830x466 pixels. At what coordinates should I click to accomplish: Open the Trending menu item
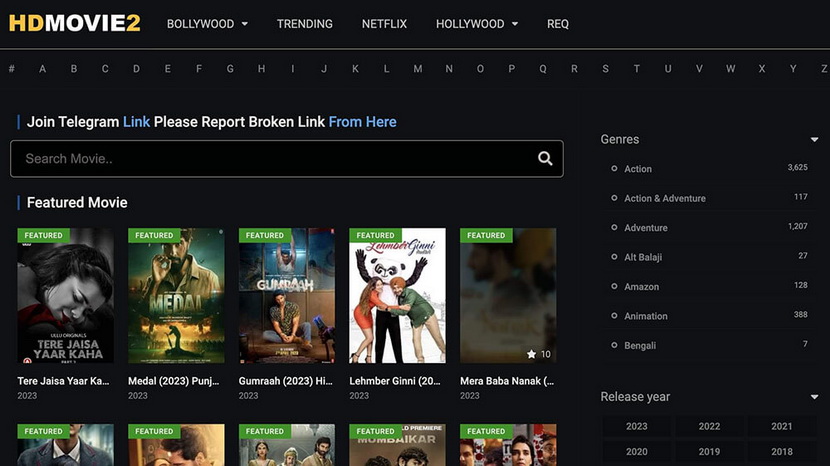pos(305,24)
